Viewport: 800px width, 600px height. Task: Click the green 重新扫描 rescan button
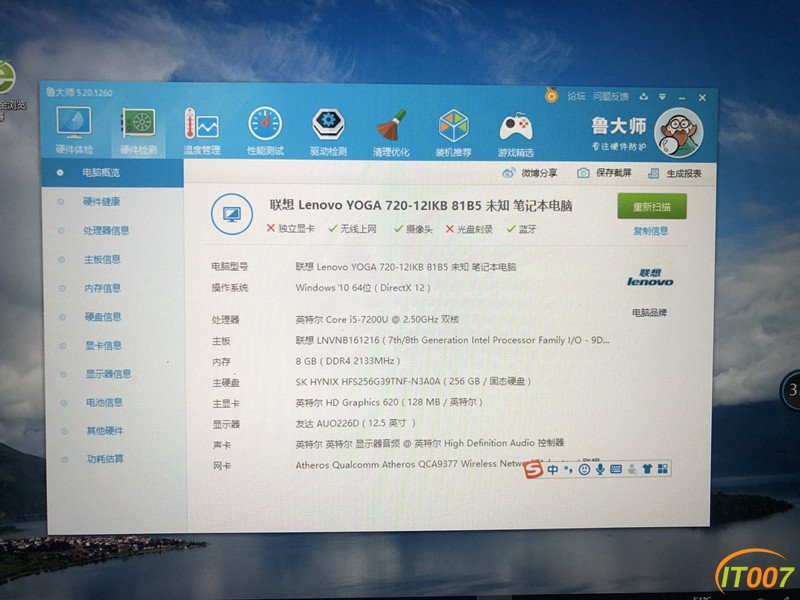(x=652, y=206)
